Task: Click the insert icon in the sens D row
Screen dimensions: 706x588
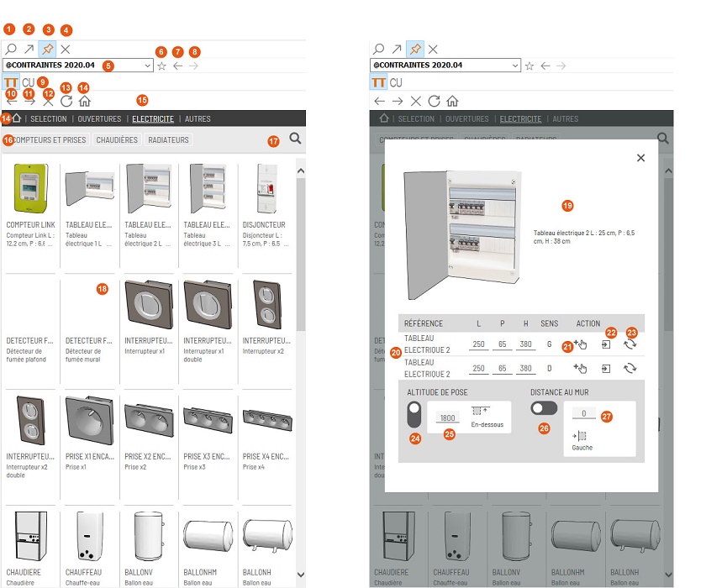Action: click(x=605, y=368)
